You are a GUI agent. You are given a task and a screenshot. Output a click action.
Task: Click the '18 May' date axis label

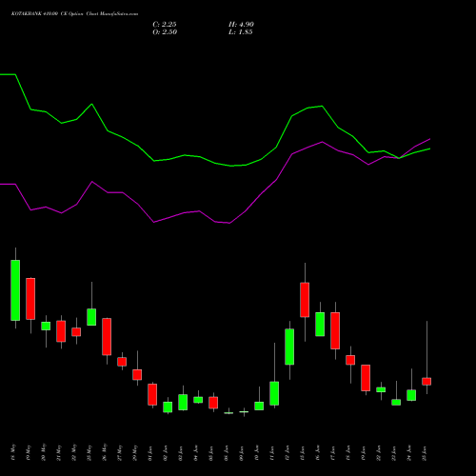click(x=13, y=452)
